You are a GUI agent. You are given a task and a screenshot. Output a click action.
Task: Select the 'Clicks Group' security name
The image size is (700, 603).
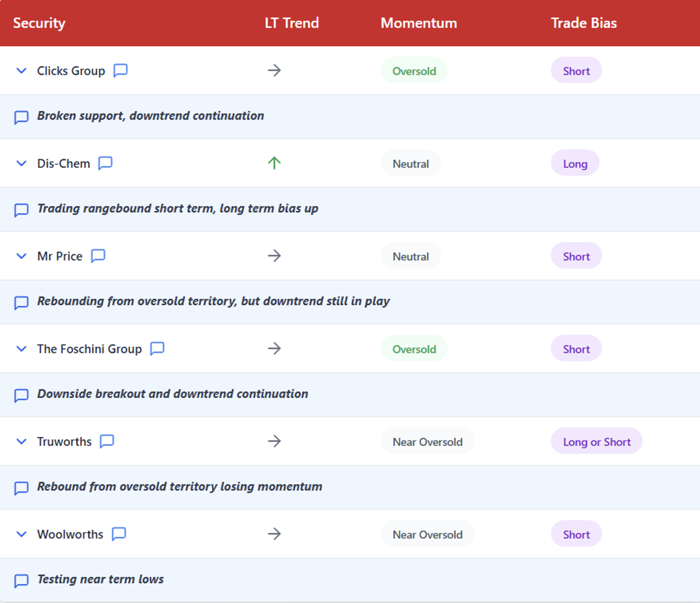pos(71,71)
